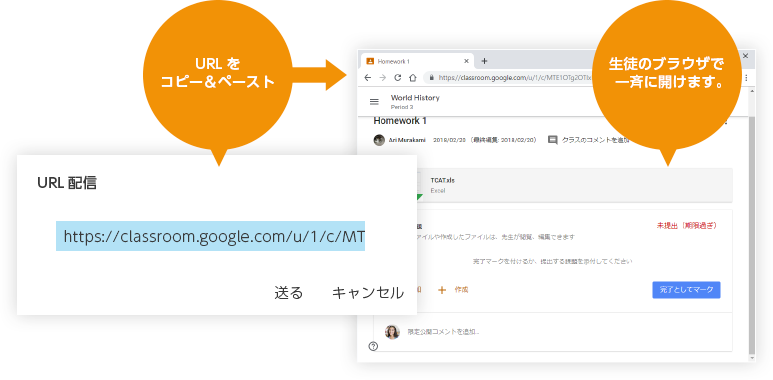Reload the Homework 1 page
Screen dimensions: 773x380
[398, 77]
